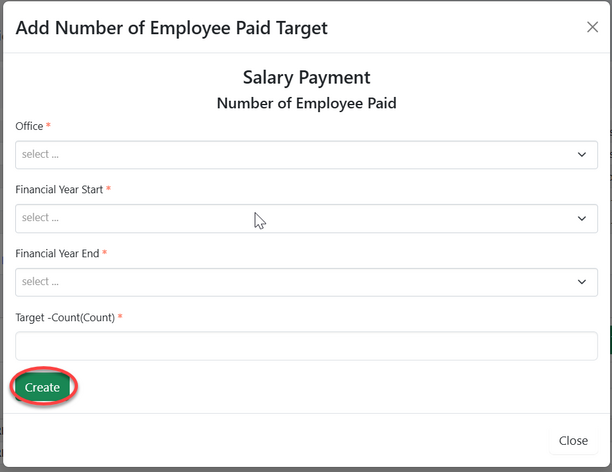Click the red asterisk beside Financial Year Start
The image size is (612, 472).
pos(108,190)
